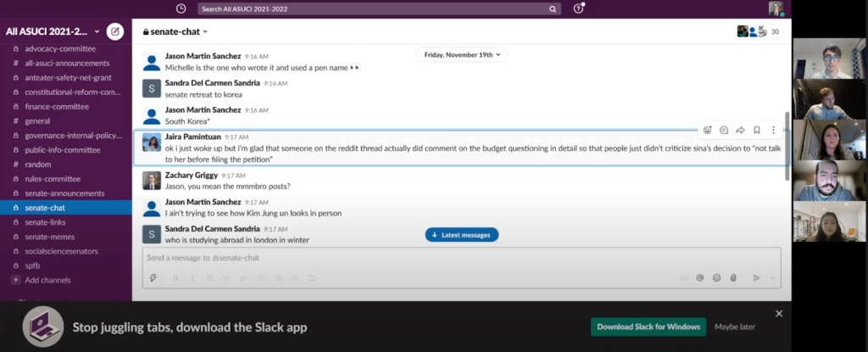
Task: Click the help question mark icon
Action: [578, 8]
